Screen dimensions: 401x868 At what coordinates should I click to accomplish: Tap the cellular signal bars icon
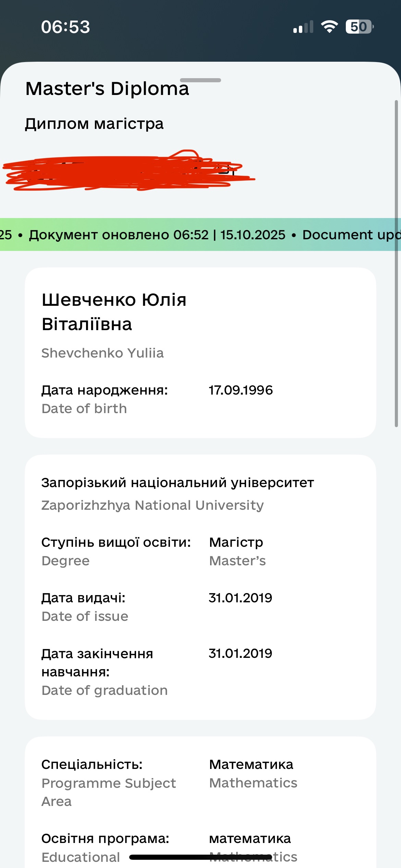(303, 27)
